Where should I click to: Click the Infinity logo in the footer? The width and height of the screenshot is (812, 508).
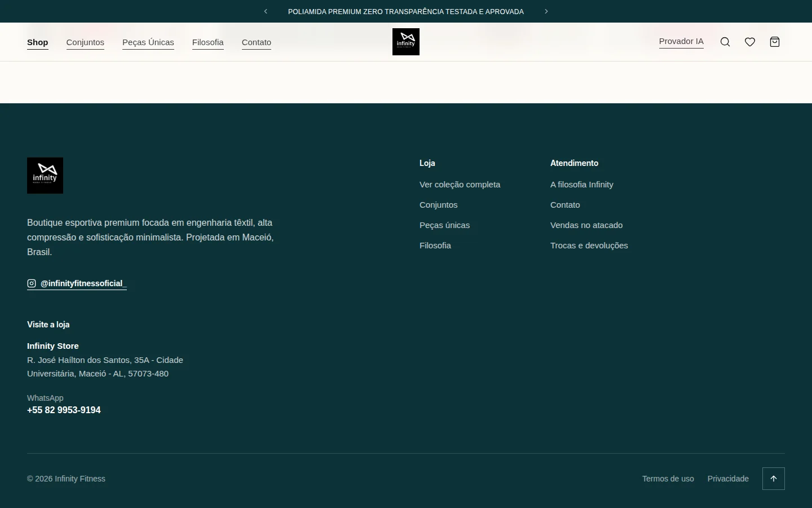pos(45,176)
